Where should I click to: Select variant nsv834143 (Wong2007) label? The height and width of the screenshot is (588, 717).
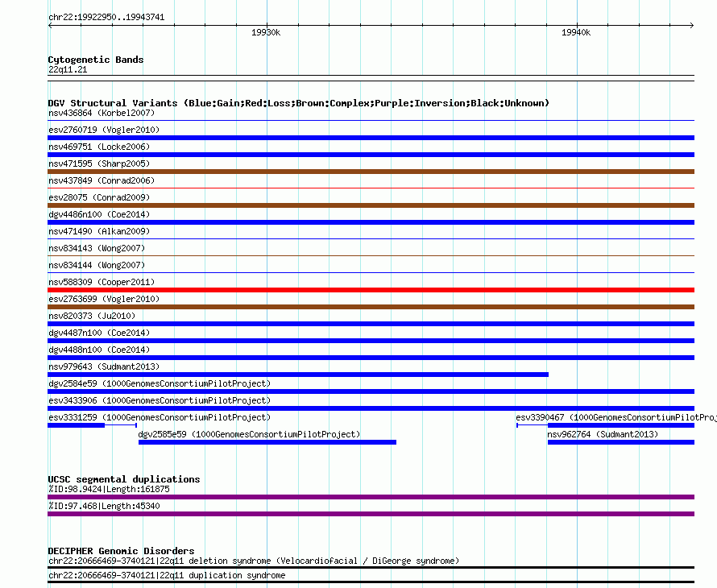coord(97,248)
